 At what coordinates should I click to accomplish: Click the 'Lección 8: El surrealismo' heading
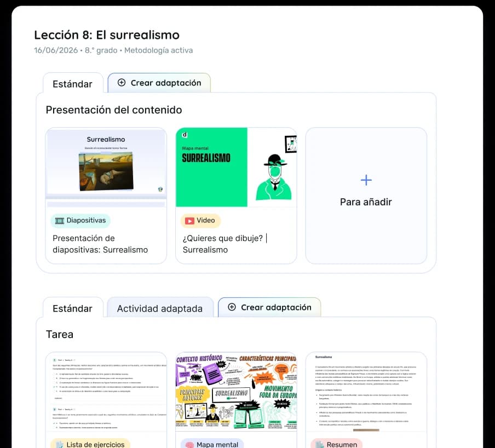point(107,35)
